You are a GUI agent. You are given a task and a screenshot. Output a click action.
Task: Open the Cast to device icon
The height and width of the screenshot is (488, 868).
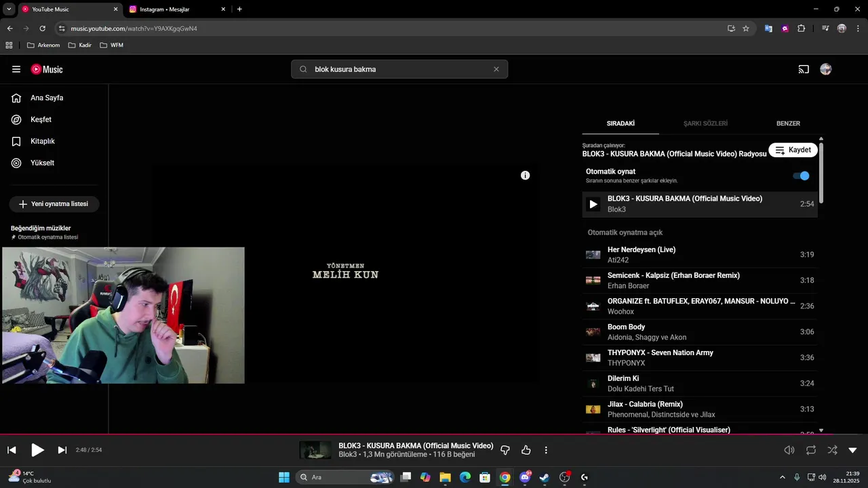click(x=804, y=69)
